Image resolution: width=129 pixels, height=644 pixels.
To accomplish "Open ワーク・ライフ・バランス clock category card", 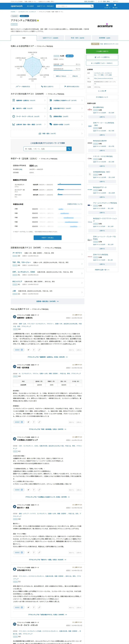I will (x=29, y=116).
